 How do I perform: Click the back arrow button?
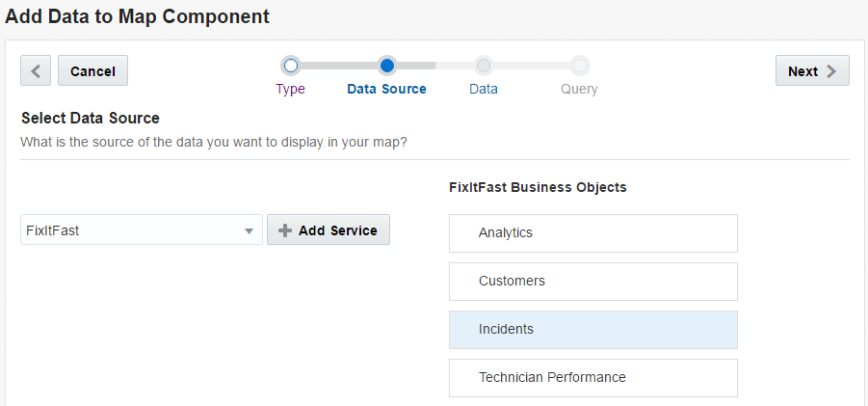(36, 70)
